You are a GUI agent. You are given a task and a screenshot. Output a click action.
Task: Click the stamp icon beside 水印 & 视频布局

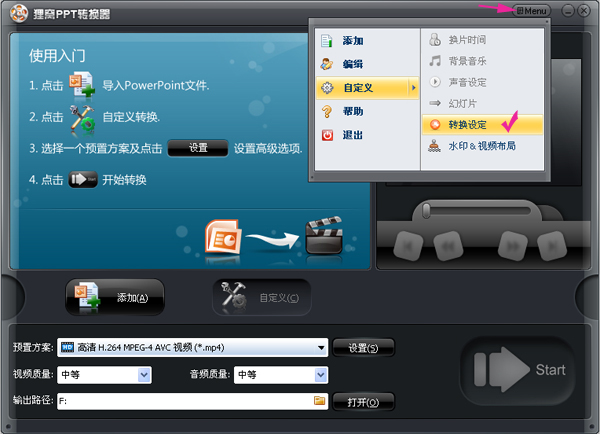[x=434, y=146]
